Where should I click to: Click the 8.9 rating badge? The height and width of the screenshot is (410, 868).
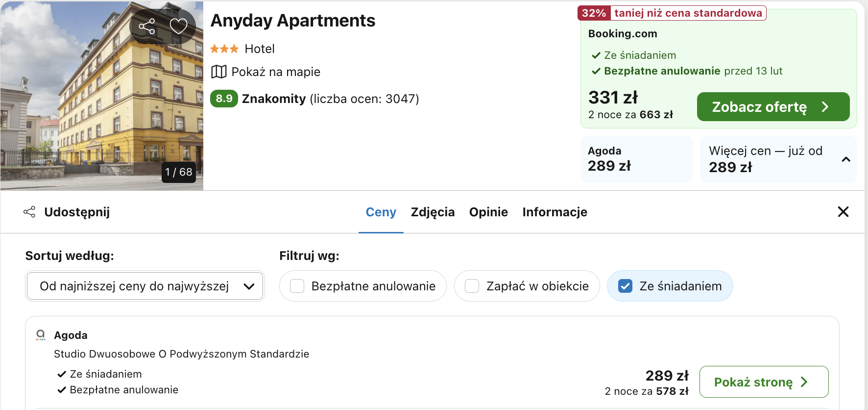pos(224,99)
